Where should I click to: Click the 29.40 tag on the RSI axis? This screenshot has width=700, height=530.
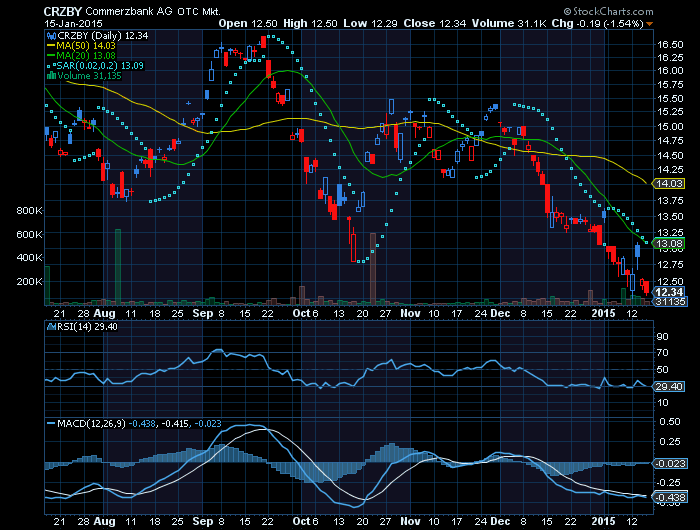(668, 387)
